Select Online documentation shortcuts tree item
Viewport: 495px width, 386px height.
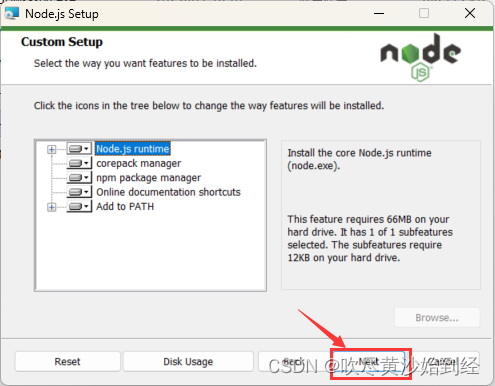pos(168,192)
